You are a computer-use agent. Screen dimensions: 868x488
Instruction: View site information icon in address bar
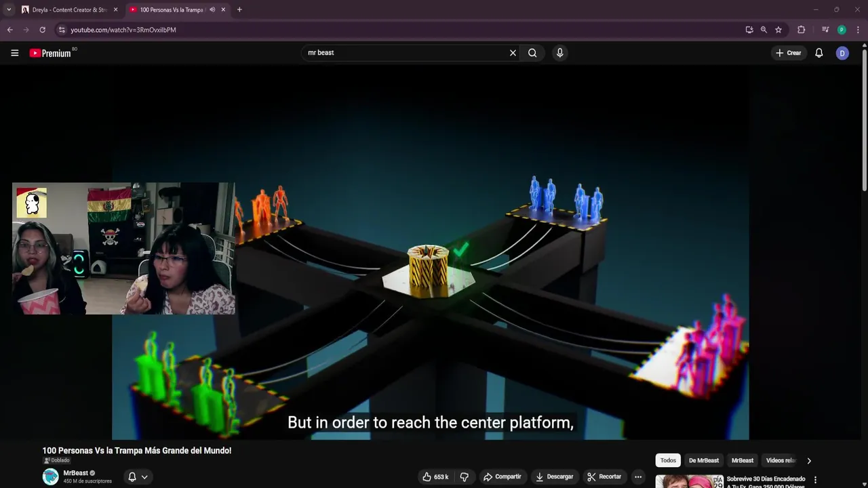[62, 30]
